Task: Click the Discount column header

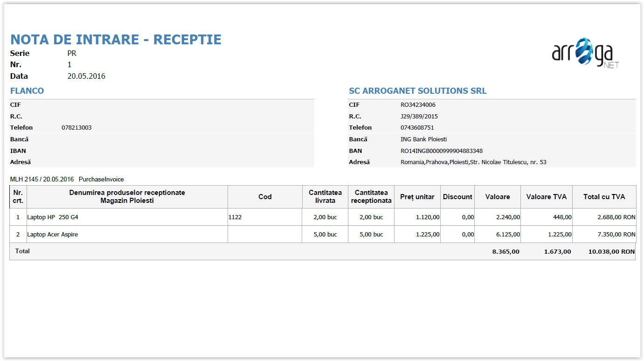Action: tap(457, 197)
